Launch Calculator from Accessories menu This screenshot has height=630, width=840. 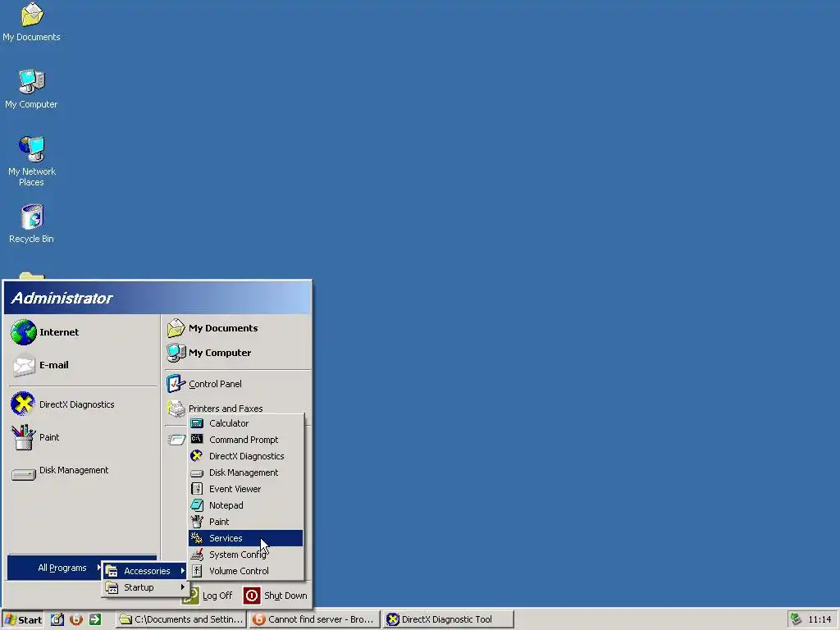click(x=246, y=423)
